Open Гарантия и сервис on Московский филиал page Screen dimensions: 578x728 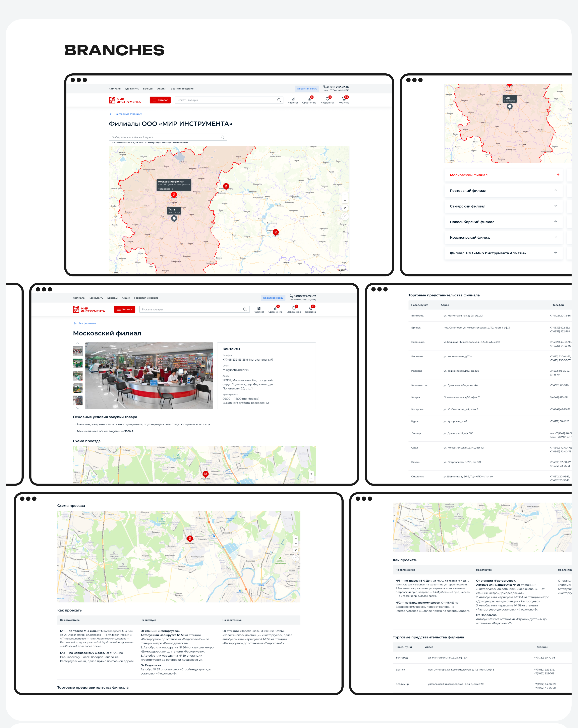[x=146, y=298]
